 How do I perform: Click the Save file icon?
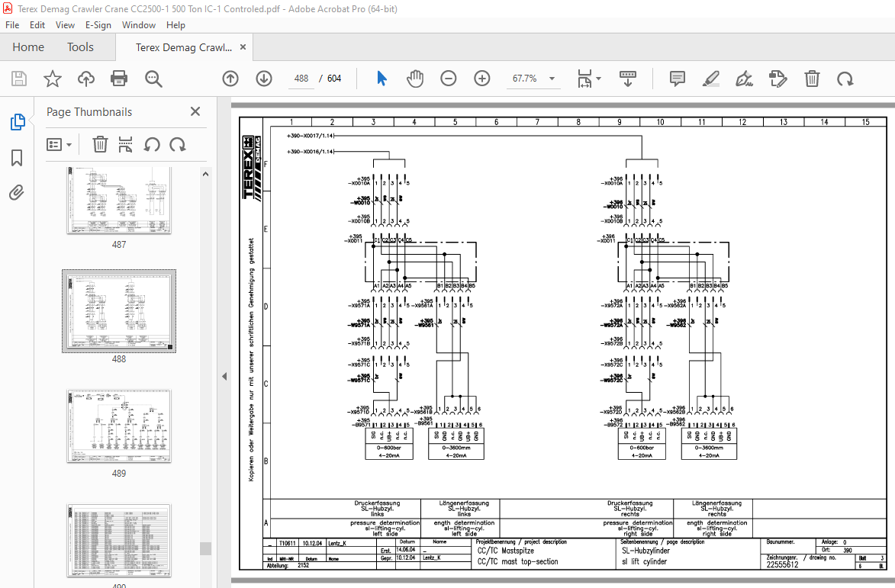click(x=19, y=78)
